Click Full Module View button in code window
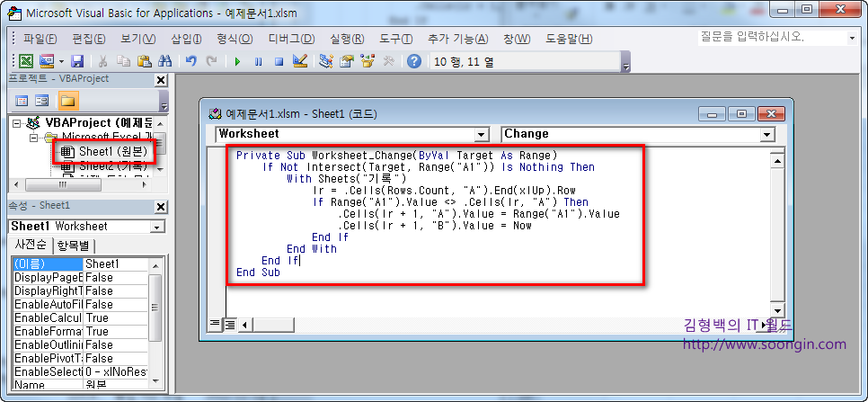Image resolution: width=868 pixels, height=402 pixels. 228,324
